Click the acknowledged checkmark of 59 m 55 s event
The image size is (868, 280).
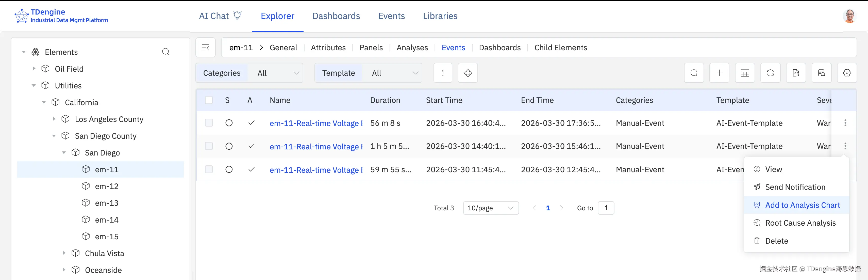coord(251,169)
